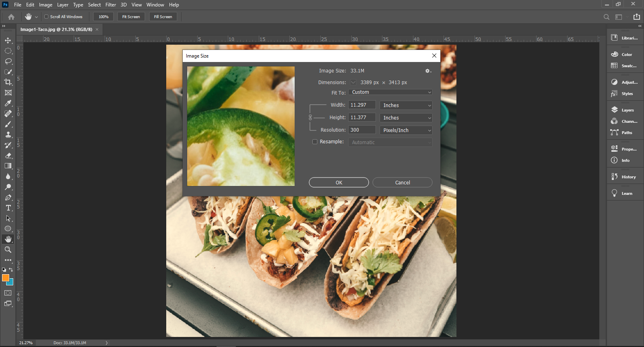This screenshot has width=644, height=347.
Task: Select the Gradient tool
Action: pos(8,166)
